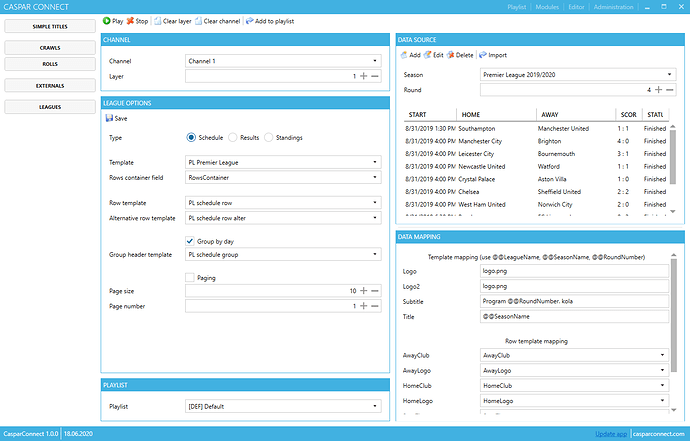This screenshot has height=441, width=690.
Task: Go to Crawls module
Action: click(x=50, y=48)
